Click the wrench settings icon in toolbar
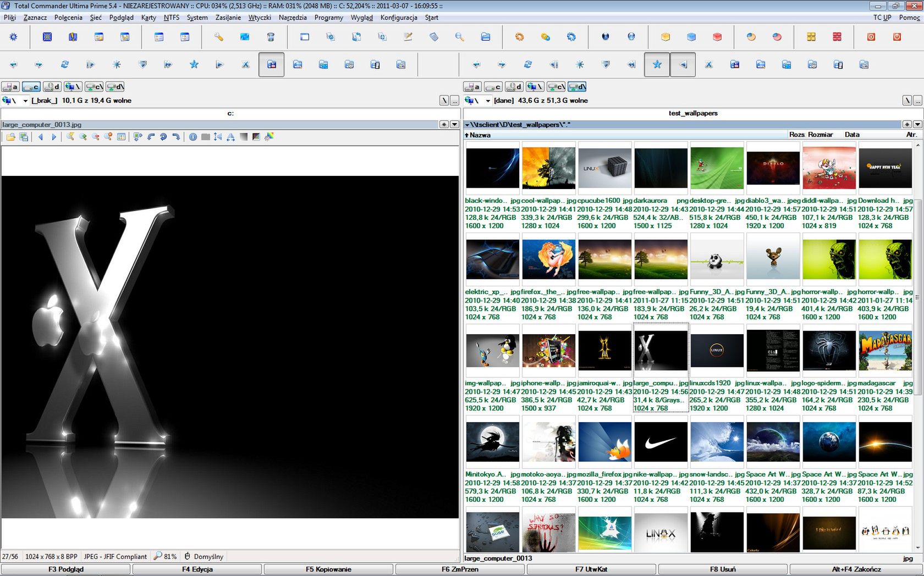 [x=219, y=37]
